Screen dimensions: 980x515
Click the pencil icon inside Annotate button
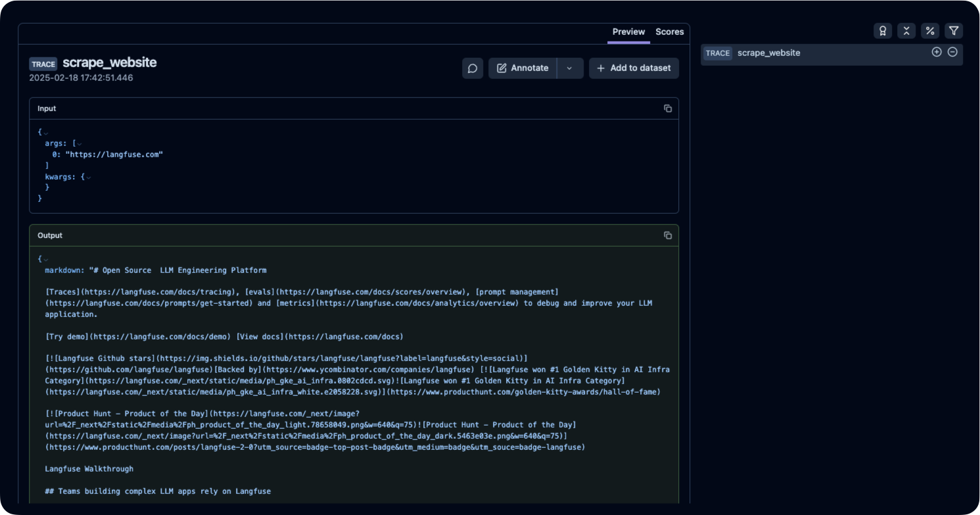pyautogui.click(x=503, y=68)
